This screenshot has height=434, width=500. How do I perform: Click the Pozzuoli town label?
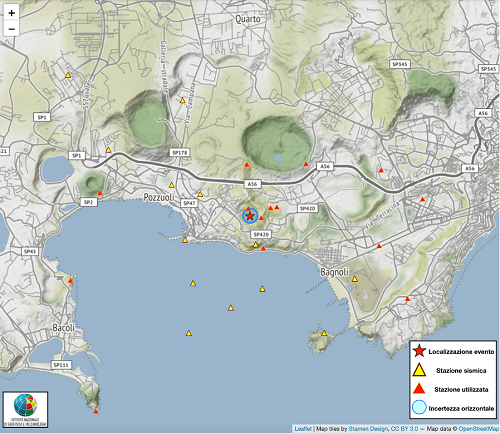[159, 197]
